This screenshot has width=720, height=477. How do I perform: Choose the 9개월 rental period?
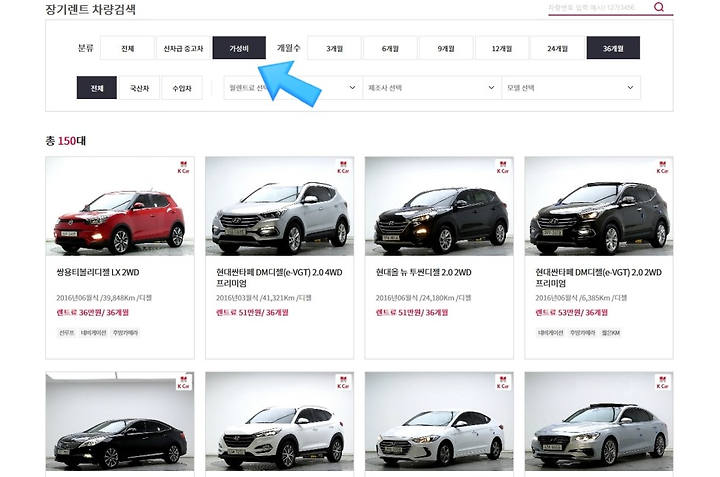click(446, 48)
